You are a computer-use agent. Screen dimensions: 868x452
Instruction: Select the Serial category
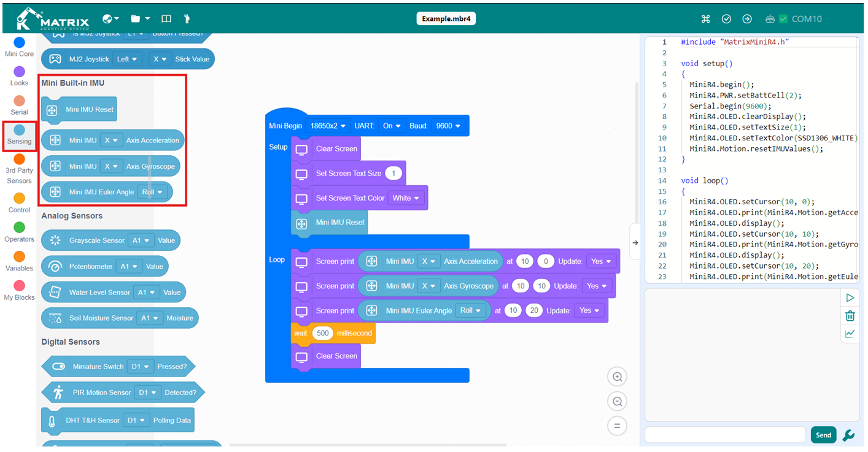(19, 105)
